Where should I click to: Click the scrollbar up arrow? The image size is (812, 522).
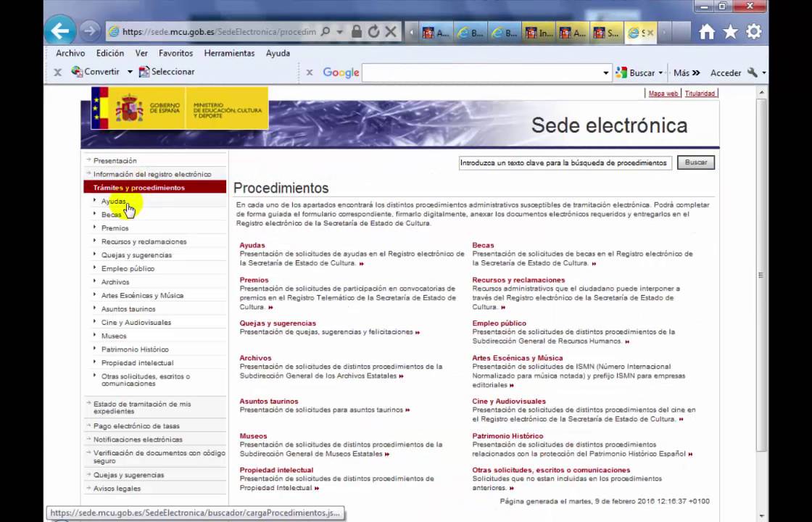[x=761, y=93]
